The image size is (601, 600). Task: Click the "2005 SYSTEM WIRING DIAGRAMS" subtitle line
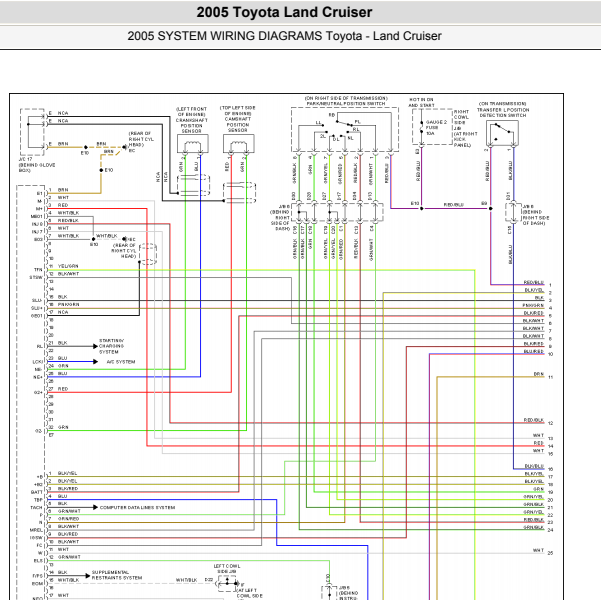pos(284,36)
